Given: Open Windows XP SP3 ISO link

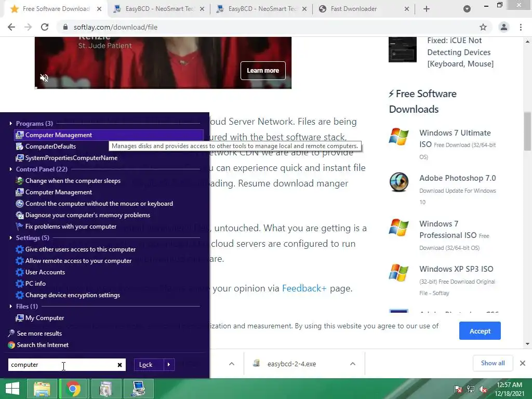Looking at the screenshot, I should pyautogui.click(x=456, y=269).
